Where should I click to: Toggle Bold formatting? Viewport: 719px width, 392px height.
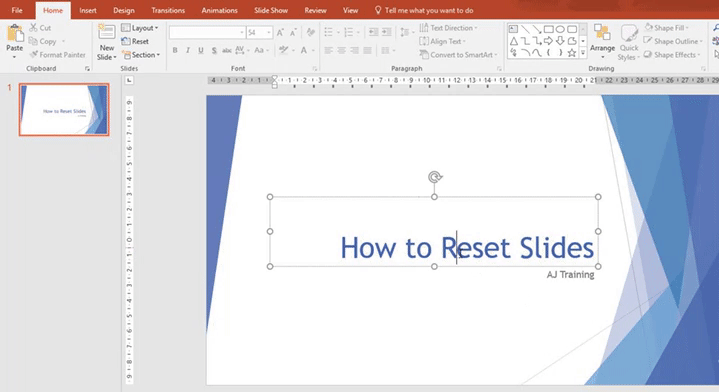pyautogui.click(x=175, y=50)
